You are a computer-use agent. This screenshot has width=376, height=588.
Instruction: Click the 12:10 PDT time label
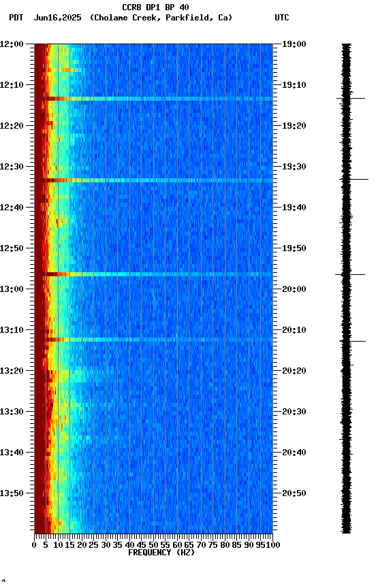tap(12, 85)
